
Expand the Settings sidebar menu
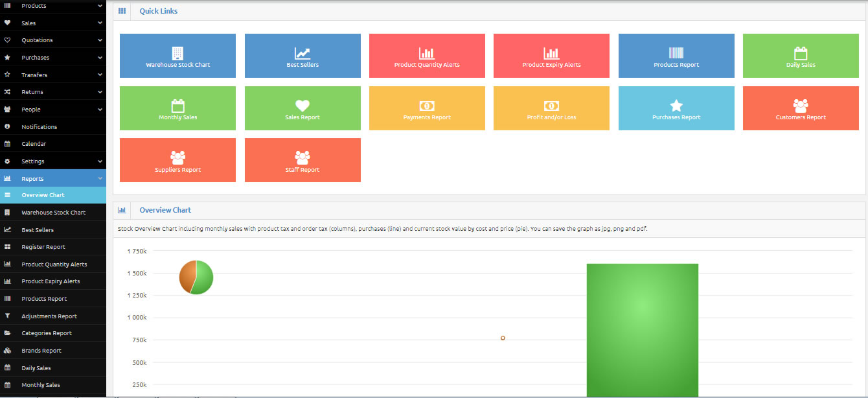53,161
